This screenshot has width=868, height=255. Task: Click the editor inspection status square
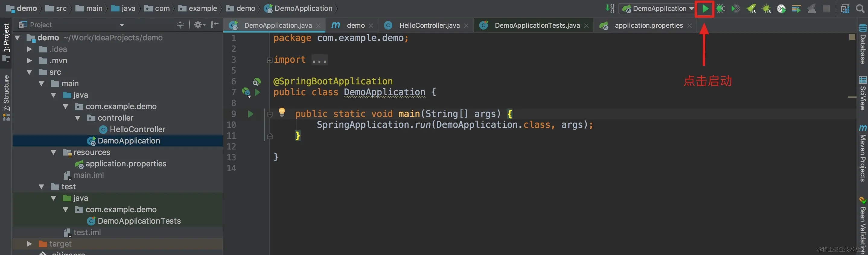coord(852,37)
